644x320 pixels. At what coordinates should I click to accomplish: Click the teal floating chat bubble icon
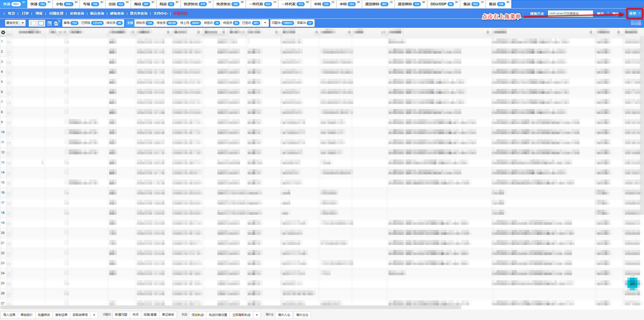click(632, 284)
